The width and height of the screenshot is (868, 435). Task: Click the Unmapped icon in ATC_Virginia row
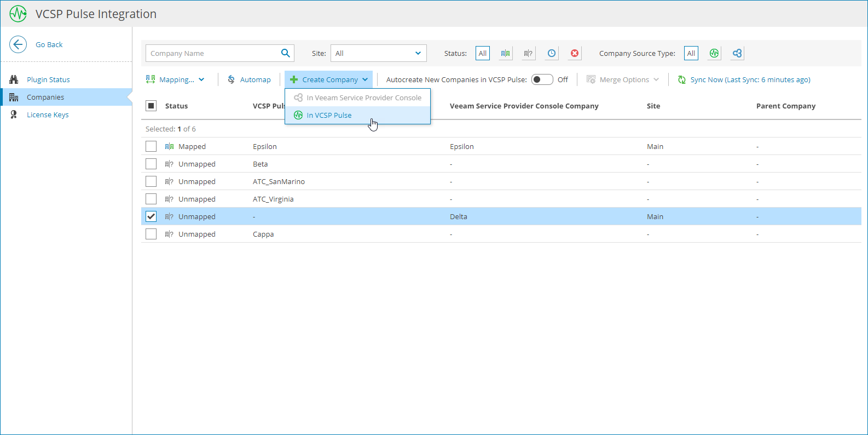(x=169, y=199)
